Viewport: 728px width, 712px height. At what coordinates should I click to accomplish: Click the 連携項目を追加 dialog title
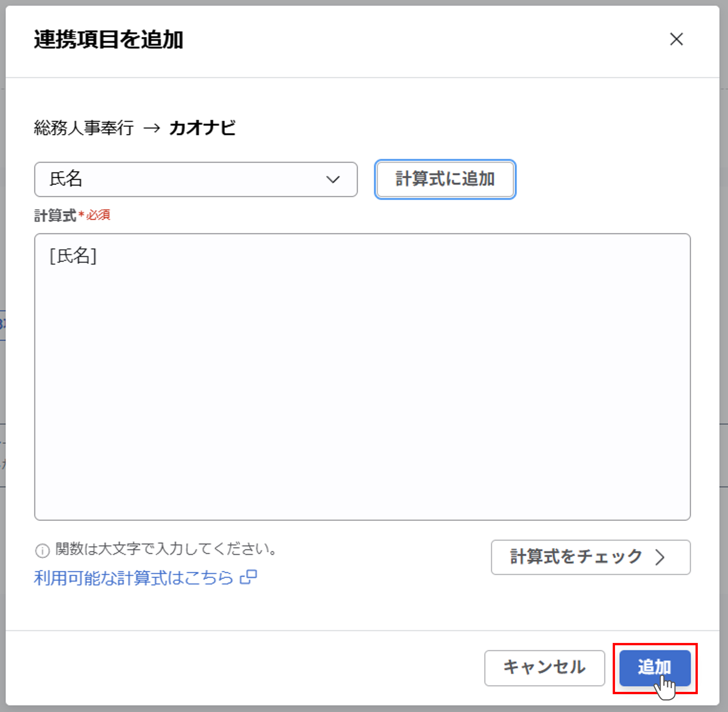(108, 40)
